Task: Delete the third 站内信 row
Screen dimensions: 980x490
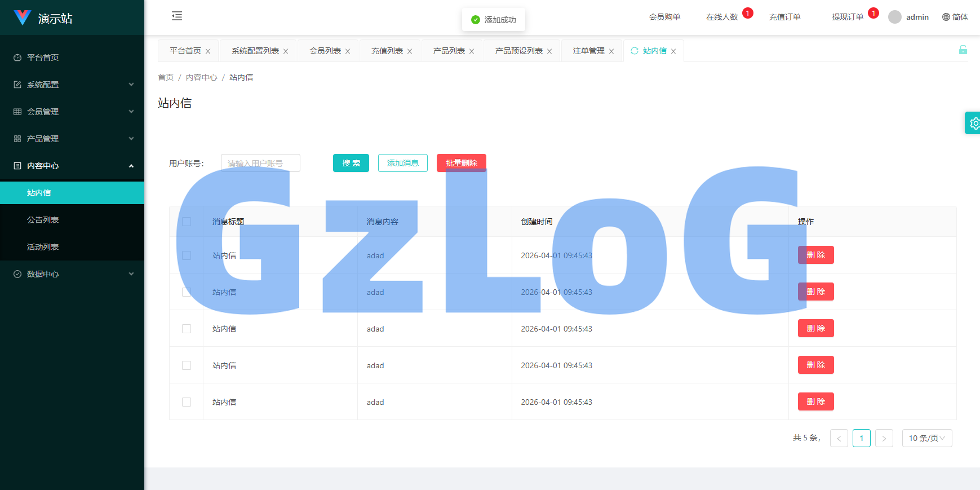Action: coord(816,328)
